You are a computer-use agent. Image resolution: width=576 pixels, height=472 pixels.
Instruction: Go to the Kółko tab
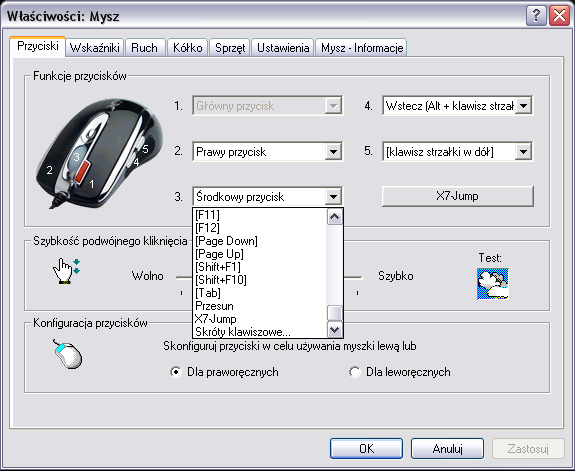[188, 48]
